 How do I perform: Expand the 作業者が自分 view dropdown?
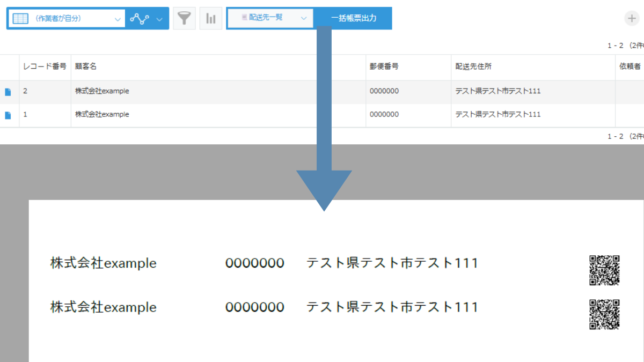[118, 19]
